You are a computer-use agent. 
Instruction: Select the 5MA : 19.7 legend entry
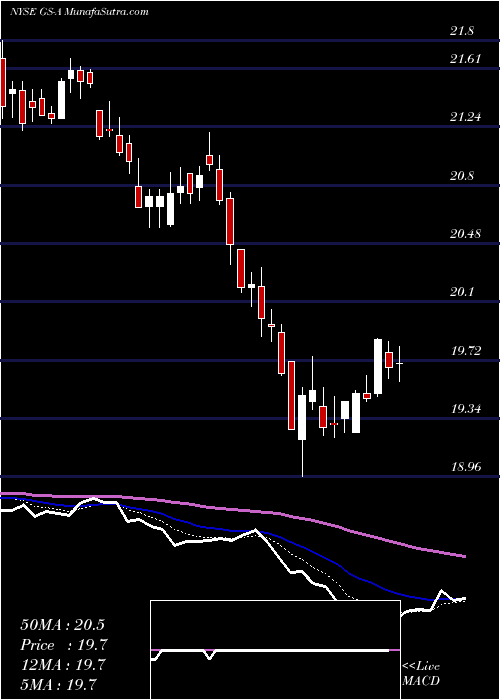pos(58,684)
